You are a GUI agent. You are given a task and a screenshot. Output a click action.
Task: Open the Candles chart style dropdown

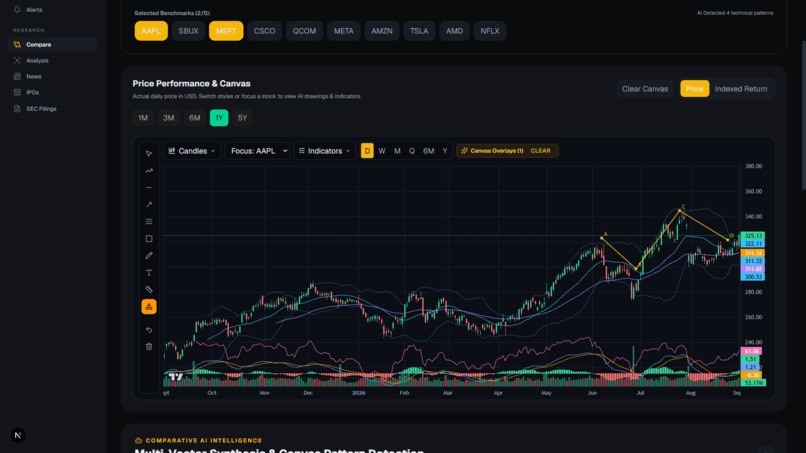[x=192, y=151]
